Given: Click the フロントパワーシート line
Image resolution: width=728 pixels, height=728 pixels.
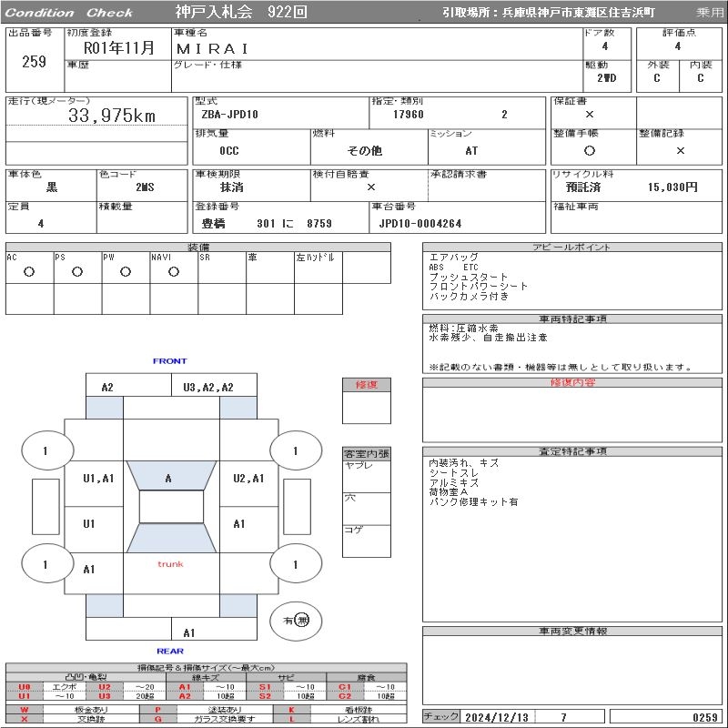Looking at the screenshot, I should (479, 286).
